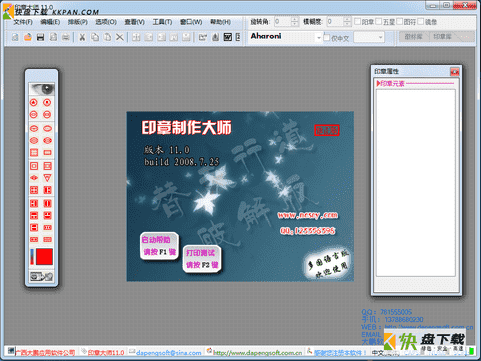The image size is (481, 361).
Task: Open the empty combo box right of 仅中文
Action: point(369,37)
